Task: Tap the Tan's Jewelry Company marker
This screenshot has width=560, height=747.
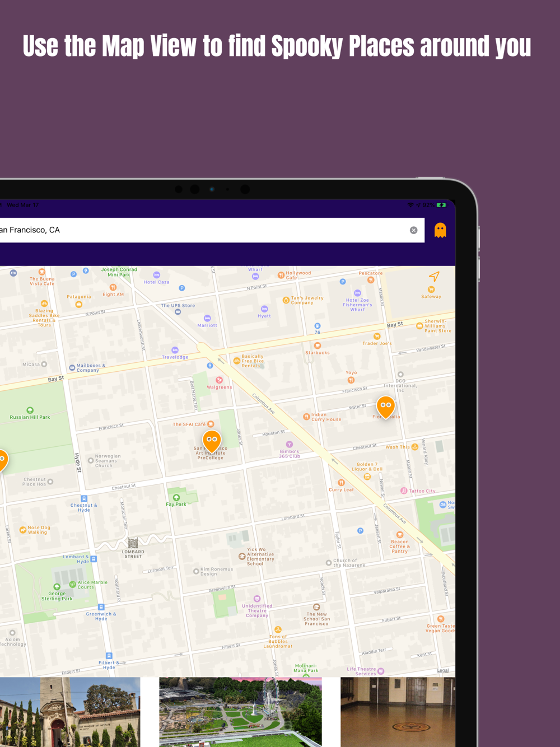Action: click(286, 300)
